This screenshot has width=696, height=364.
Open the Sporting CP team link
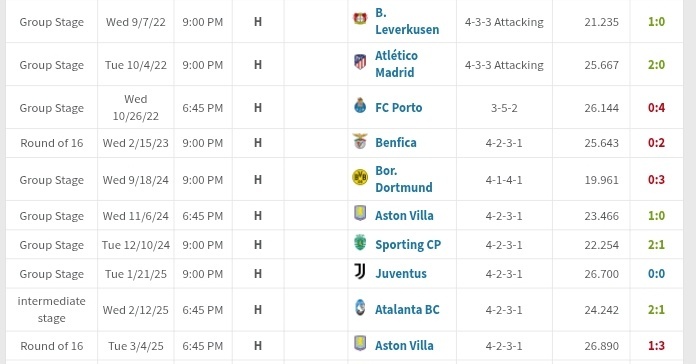(x=408, y=245)
